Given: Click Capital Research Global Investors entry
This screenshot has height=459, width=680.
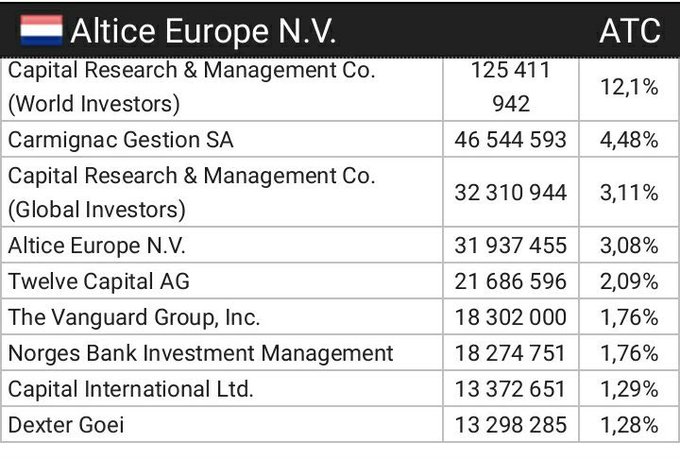Looking at the screenshot, I should pyautogui.click(x=191, y=192).
